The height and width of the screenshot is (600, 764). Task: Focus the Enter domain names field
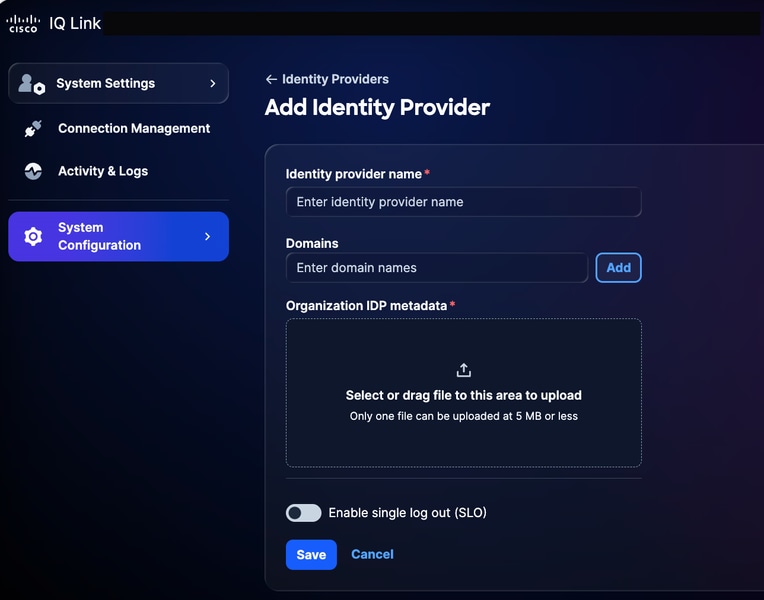pos(437,268)
